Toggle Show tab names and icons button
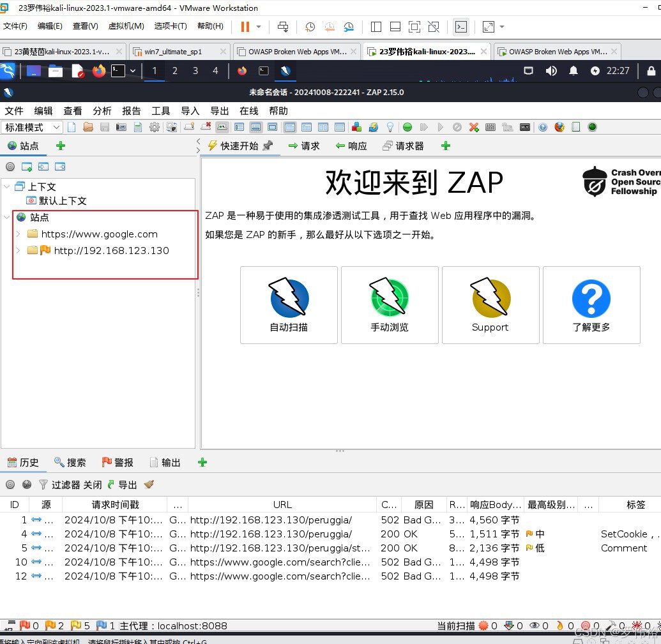The height and width of the screenshot is (644, 661). (222, 127)
